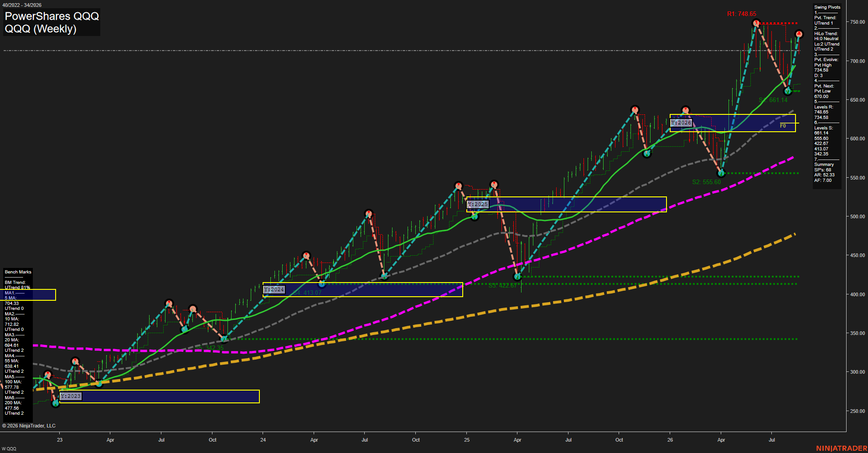Click the Levels S: heading
Image resolution: width=868 pixels, height=453 pixels.
823,128
